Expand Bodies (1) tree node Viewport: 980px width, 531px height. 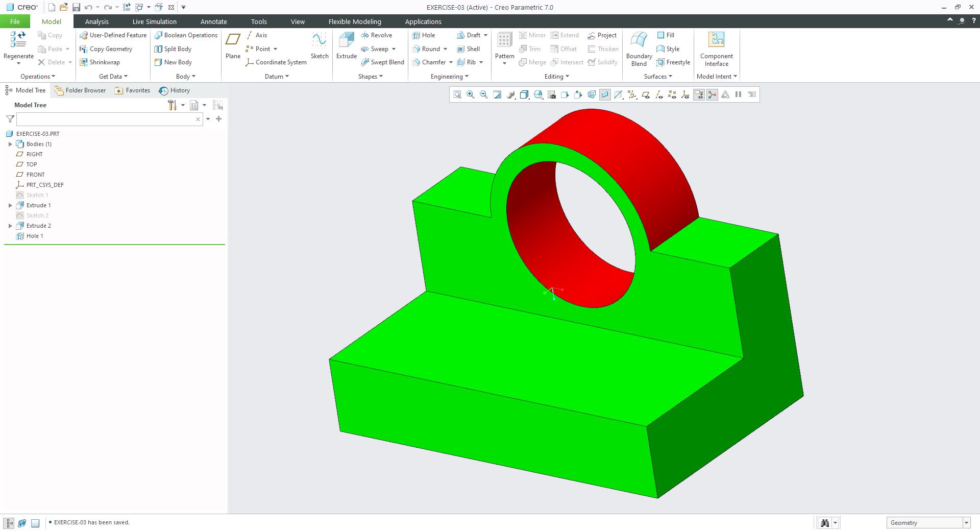pos(10,144)
